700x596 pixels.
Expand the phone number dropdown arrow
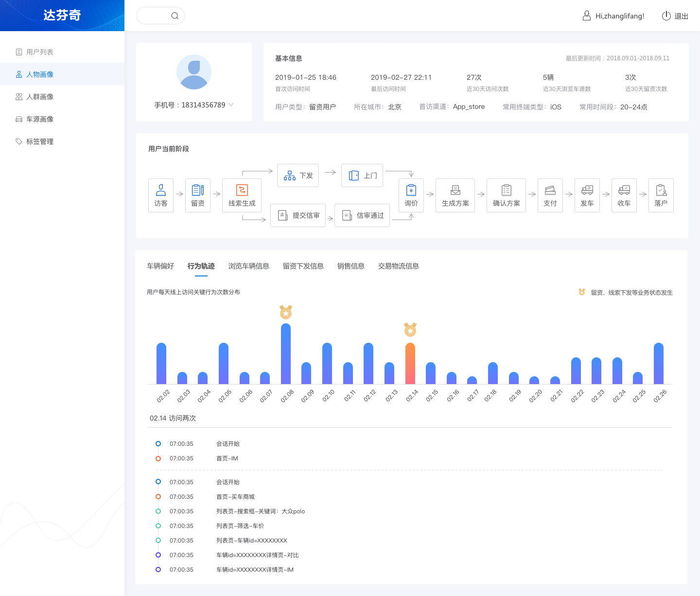231,105
